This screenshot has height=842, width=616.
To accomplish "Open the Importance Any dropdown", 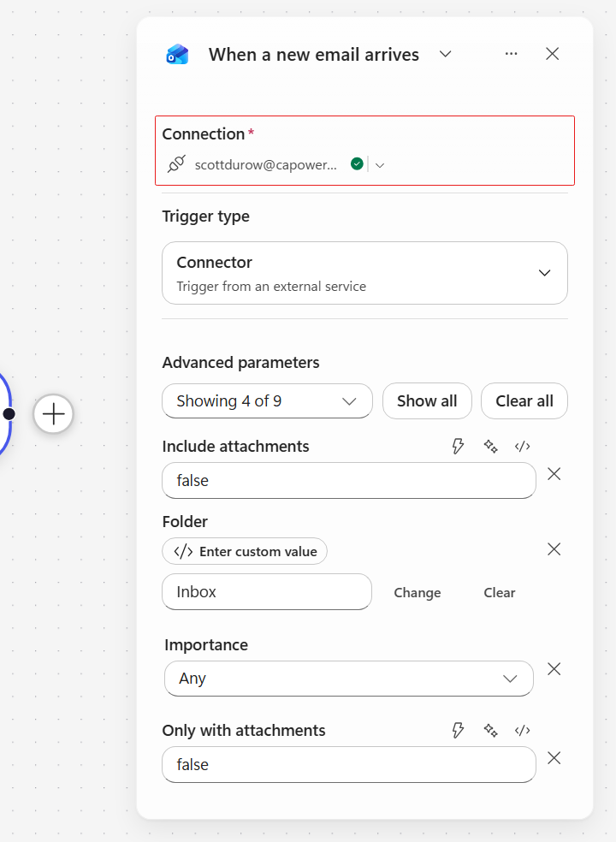I will pyautogui.click(x=348, y=679).
